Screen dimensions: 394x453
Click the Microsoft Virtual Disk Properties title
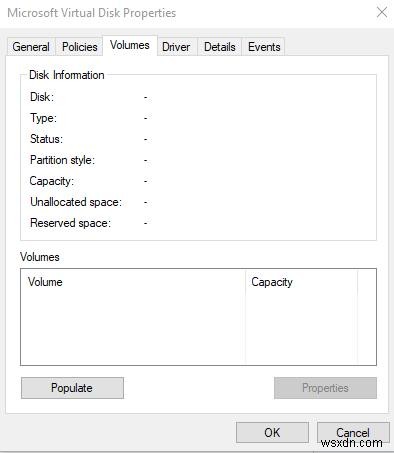[x=92, y=13]
